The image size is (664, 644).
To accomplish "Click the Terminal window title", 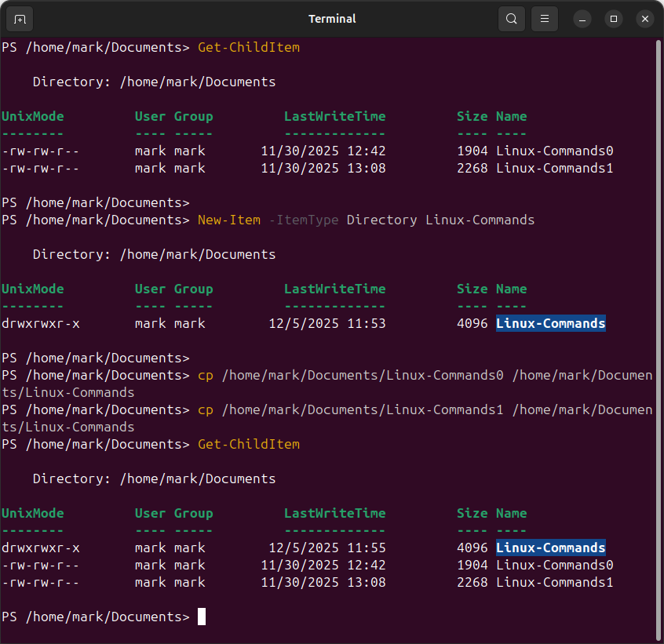I will [x=332, y=19].
